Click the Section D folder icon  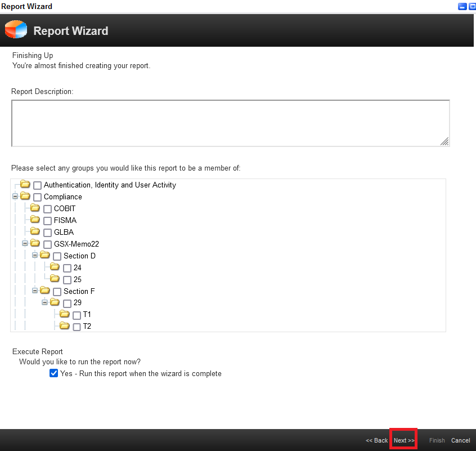[45, 255]
